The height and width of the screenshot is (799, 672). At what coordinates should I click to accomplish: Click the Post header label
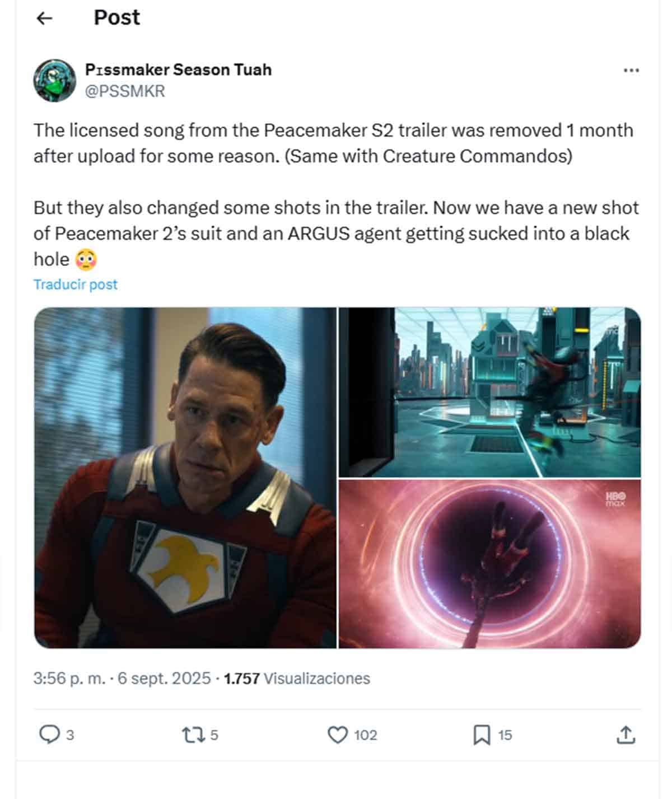(x=116, y=17)
